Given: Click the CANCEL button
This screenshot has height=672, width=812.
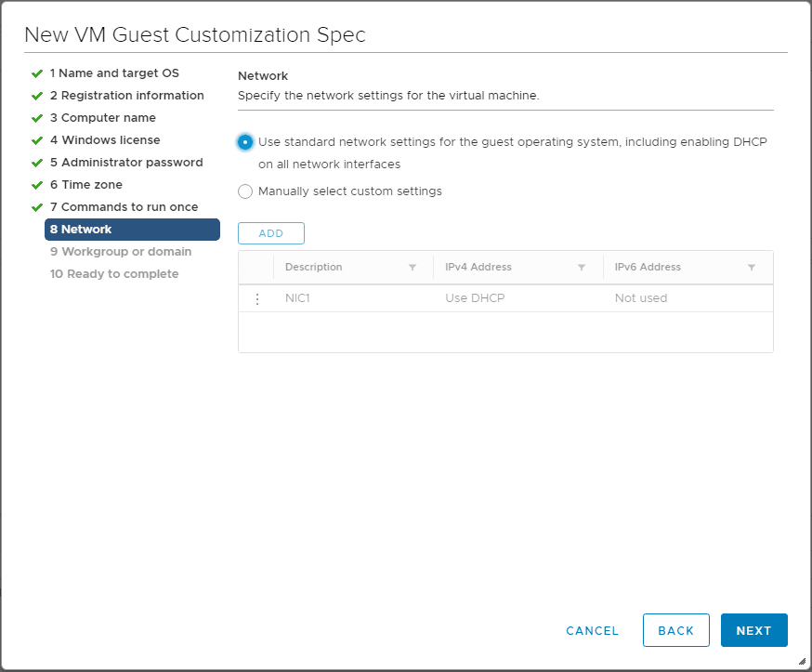Looking at the screenshot, I should (592, 630).
